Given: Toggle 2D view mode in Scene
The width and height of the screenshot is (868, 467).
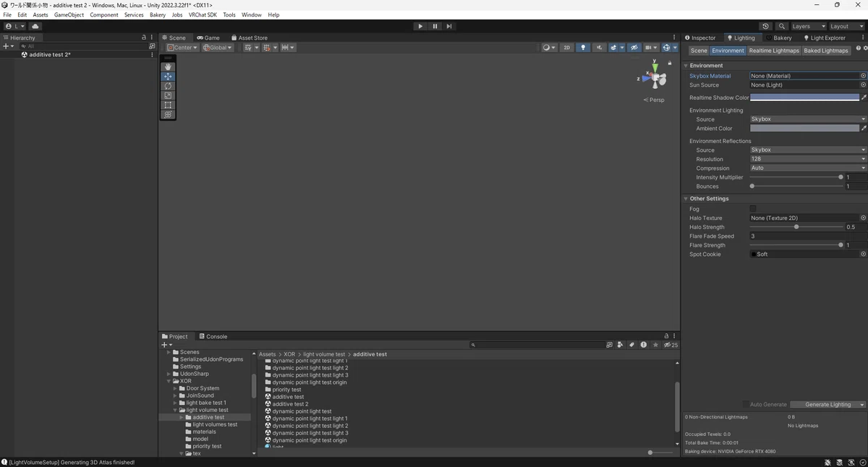Looking at the screenshot, I should pyautogui.click(x=566, y=48).
